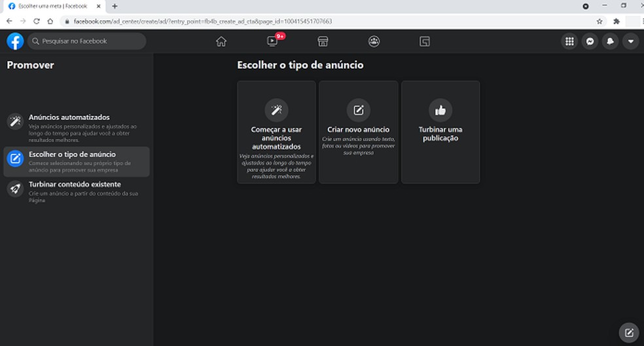Click the Escolher o tipo de anúncio heading
This screenshot has width=644, height=346.
coord(300,65)
